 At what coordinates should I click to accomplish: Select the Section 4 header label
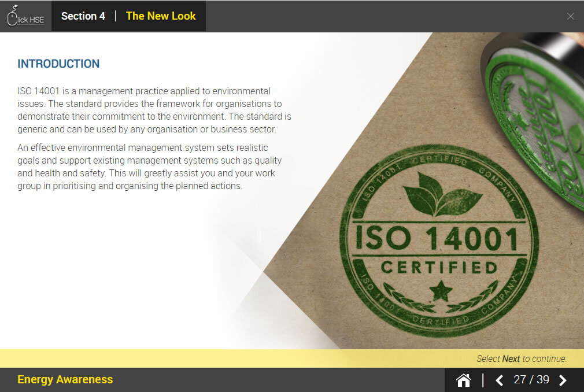[x=83, y=16]
